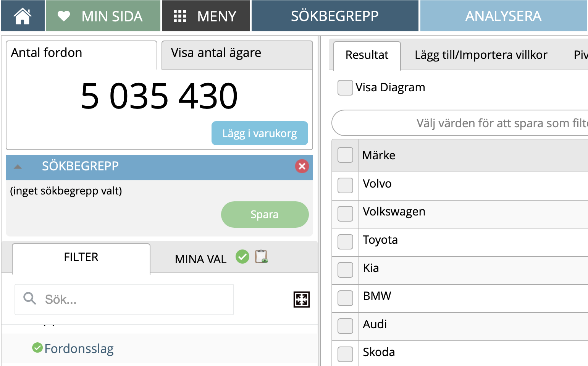Click the Fordonsslag green check icon
Viewport: 588px width, 366px height.
click(37, 348)
